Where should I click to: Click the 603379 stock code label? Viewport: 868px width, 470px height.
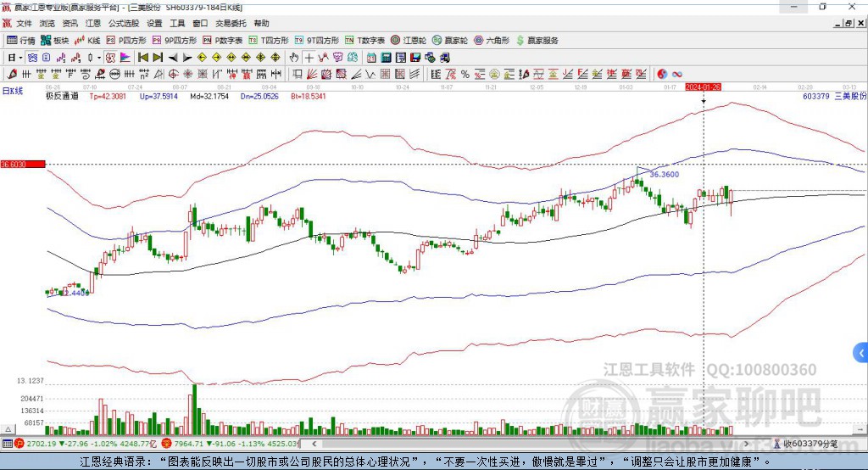[816, 97]
